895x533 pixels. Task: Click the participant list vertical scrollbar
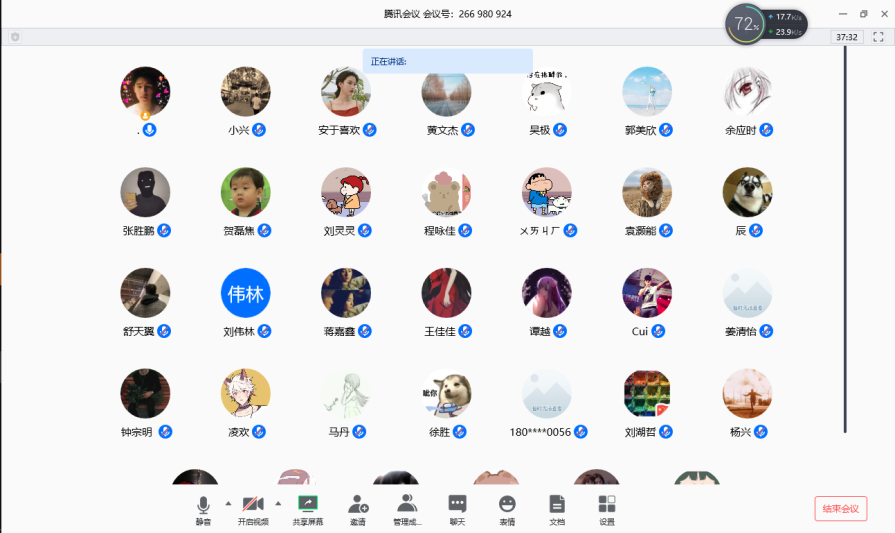[x=845, y=240]
